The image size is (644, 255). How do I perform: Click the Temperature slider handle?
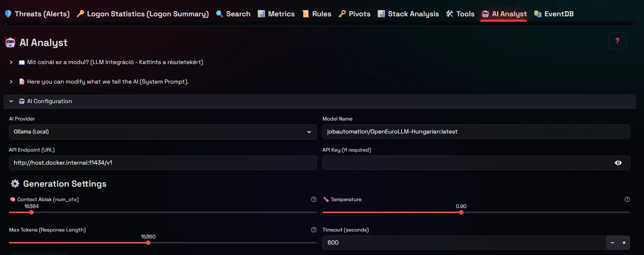tap(461, 212)
